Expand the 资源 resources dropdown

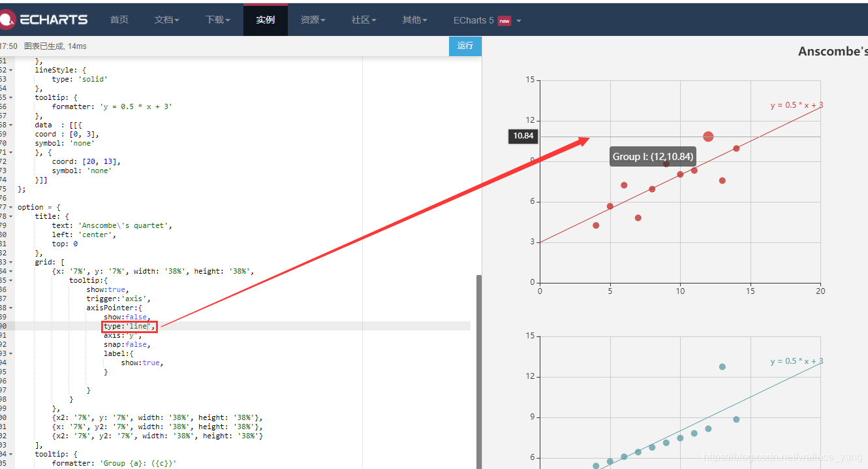pyautogui.click(x=313, y=20)
